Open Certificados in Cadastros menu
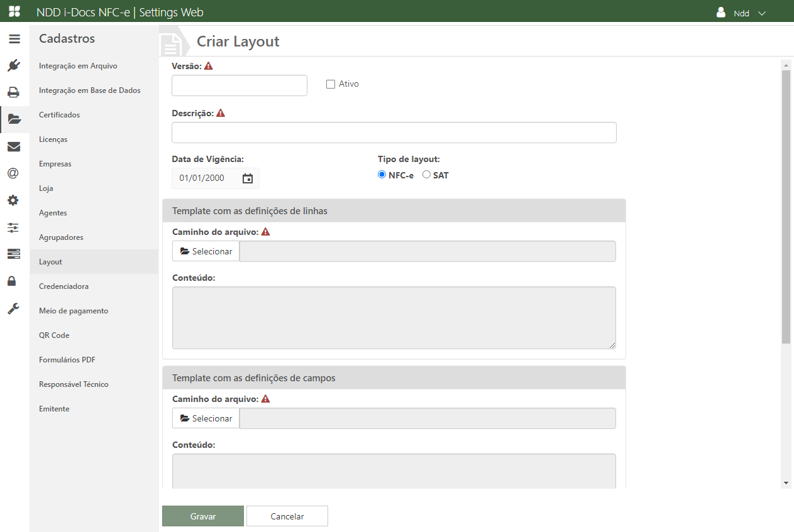 59,115
